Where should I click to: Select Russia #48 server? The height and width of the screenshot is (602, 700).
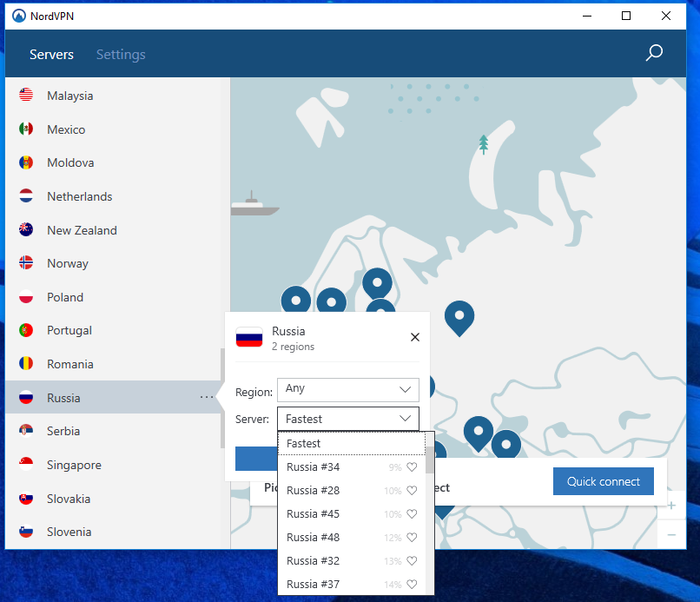click(352, 537)
